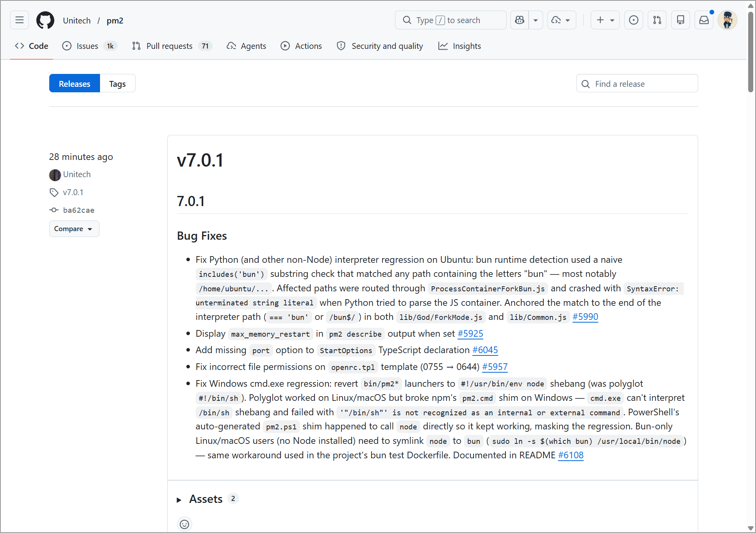Image resolution: width=756 pixels, height=533 pixels.
Task: Click the commit icon beside ba62cae
Action: [54, 210]
